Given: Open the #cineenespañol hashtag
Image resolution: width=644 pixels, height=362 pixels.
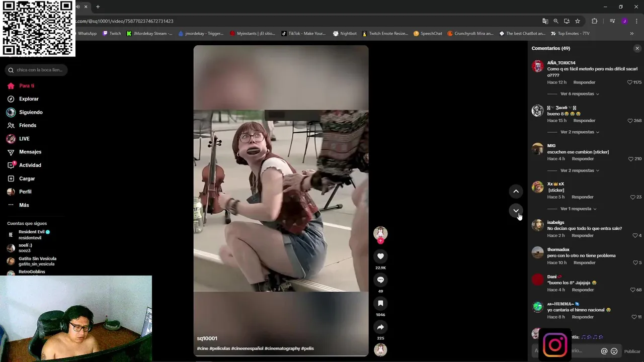Looking at the screenshot, I should pos(247,348).
